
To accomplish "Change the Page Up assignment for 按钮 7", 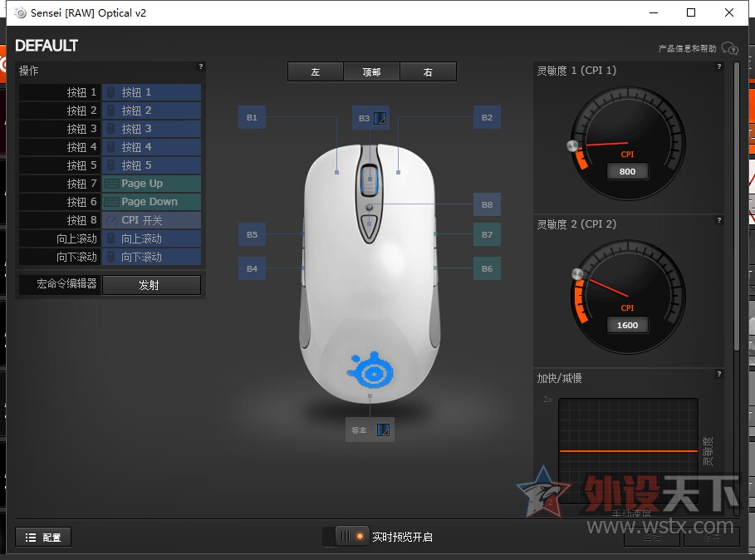I will pos(151,184).
